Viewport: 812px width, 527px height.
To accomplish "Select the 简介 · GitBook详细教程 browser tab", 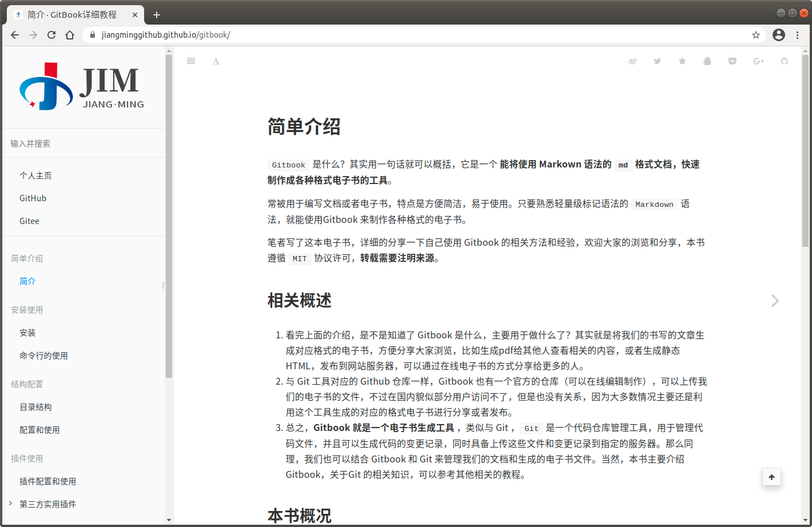I will point(74,15).
